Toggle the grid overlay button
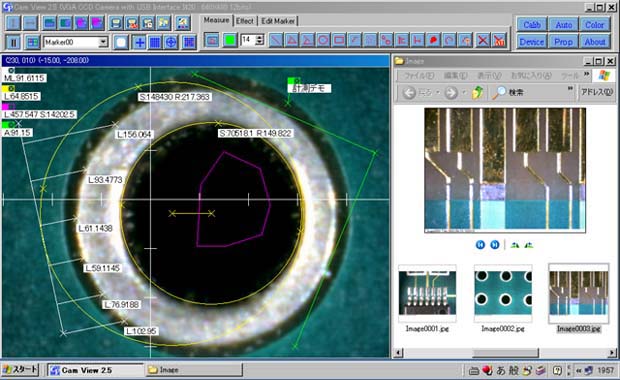 point(155,42)
